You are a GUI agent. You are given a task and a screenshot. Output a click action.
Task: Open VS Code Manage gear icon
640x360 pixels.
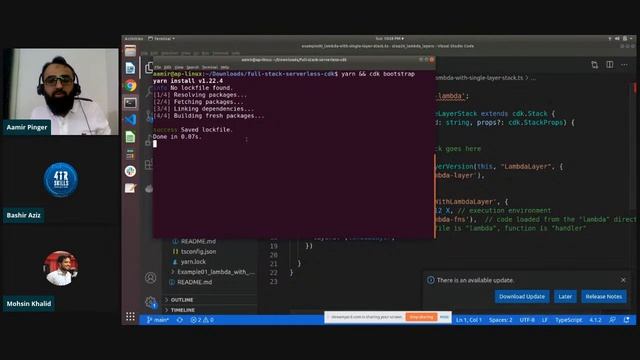tap(151, 302)
